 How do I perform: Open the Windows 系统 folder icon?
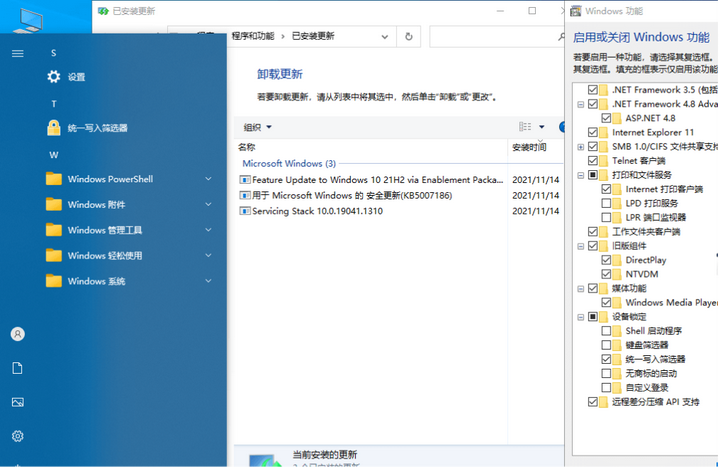tap(54, 281)
